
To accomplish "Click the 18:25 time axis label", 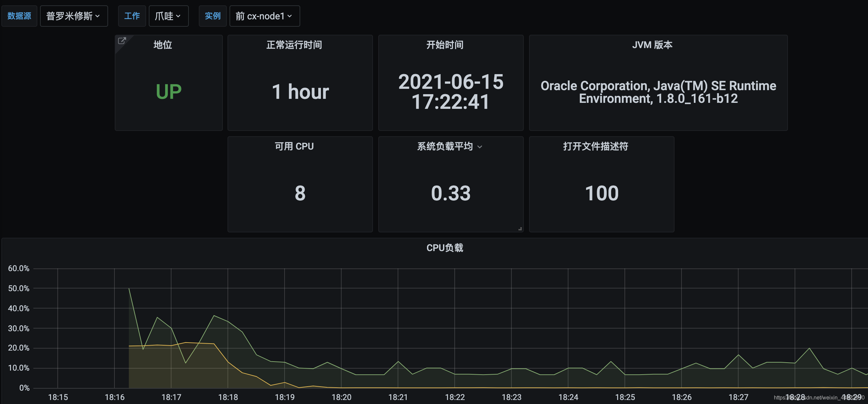I will pyautogui.click(x=625, y=397).
